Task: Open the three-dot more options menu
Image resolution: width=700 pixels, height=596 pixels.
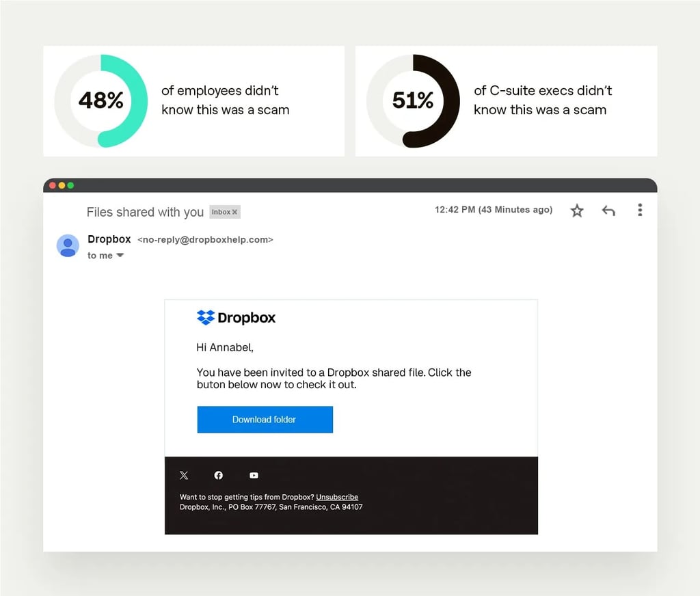Action: click(x=640, y=210)
